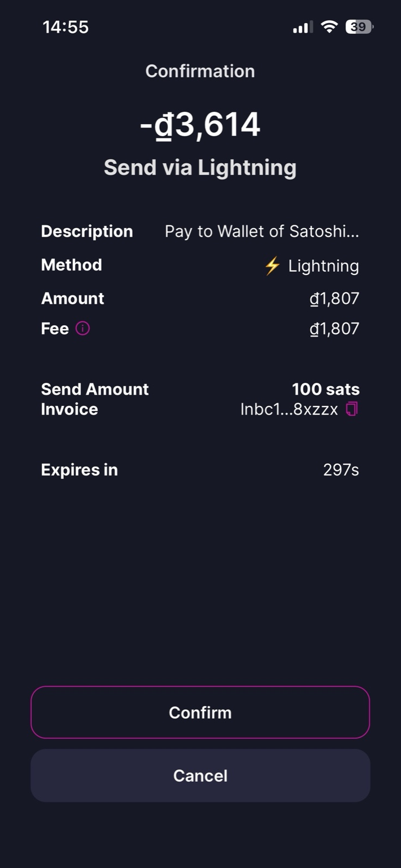Tap the Lightning method value
The width and height of the screenshot is (401, 868).
coord(323,265)
